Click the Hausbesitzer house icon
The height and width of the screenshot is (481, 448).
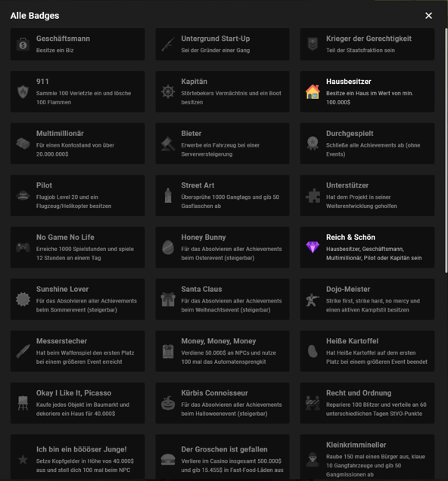coord(313,92)
